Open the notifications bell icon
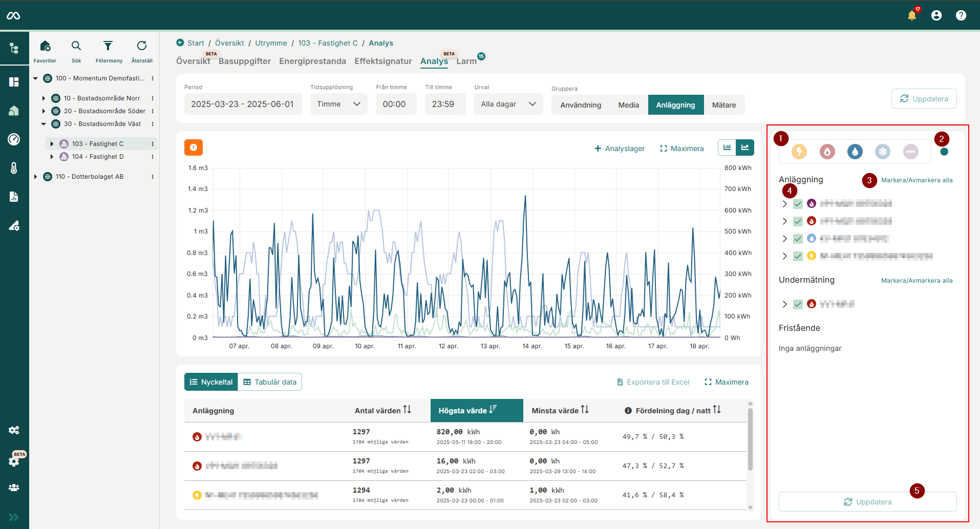The image size is (980, 529). pos(912,15)
